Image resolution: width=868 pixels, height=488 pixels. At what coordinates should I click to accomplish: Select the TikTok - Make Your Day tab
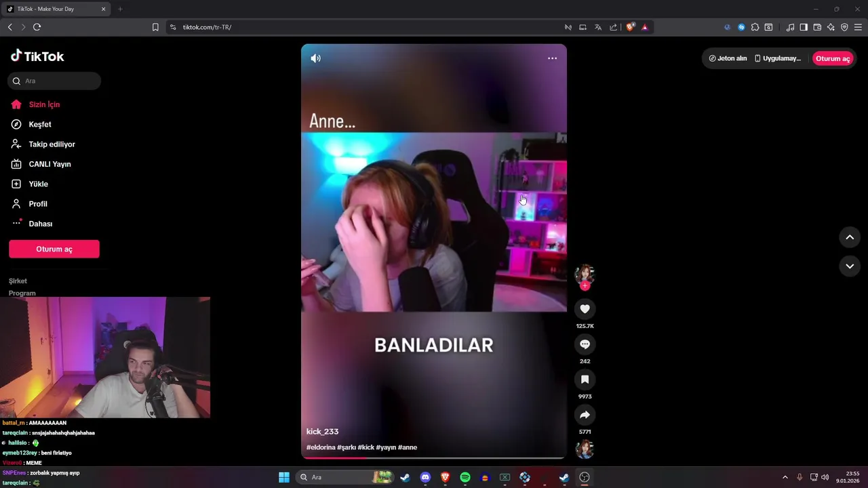56,9
